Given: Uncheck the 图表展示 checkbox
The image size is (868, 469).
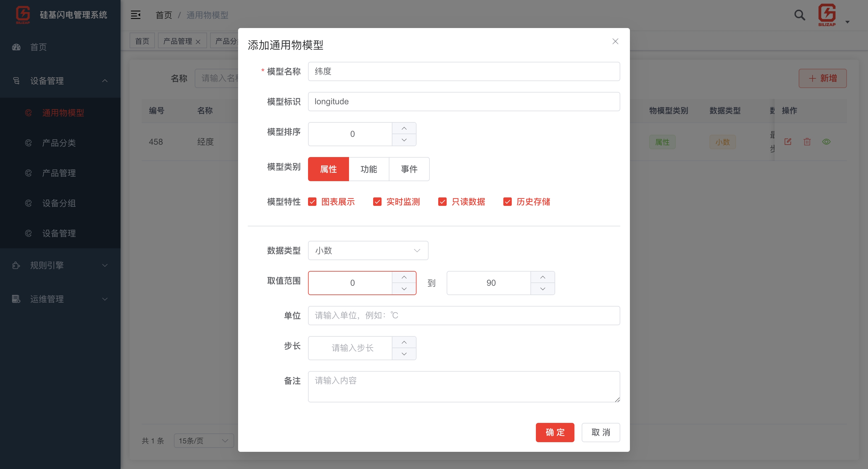Looking at the screenshot, I should coord(312,202).
